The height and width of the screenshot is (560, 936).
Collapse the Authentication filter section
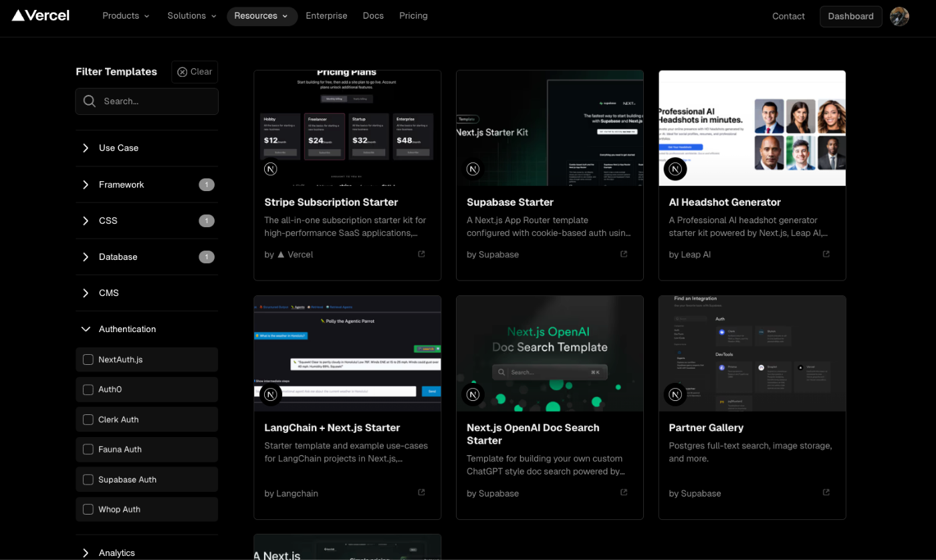coord(146,329)
